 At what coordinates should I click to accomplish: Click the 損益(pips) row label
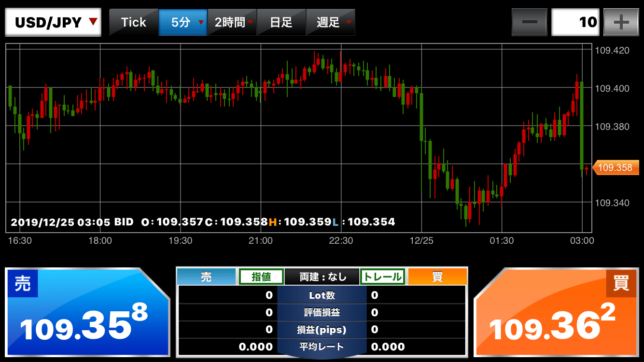[322, 330]
